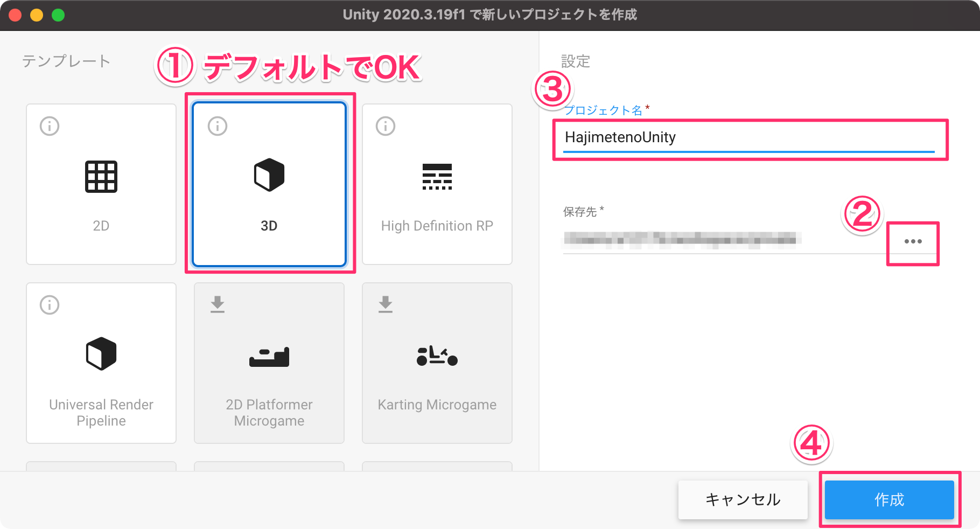Screen dimensions: 980x529
Task: Select the 3D template label
Action: [269, 226]
